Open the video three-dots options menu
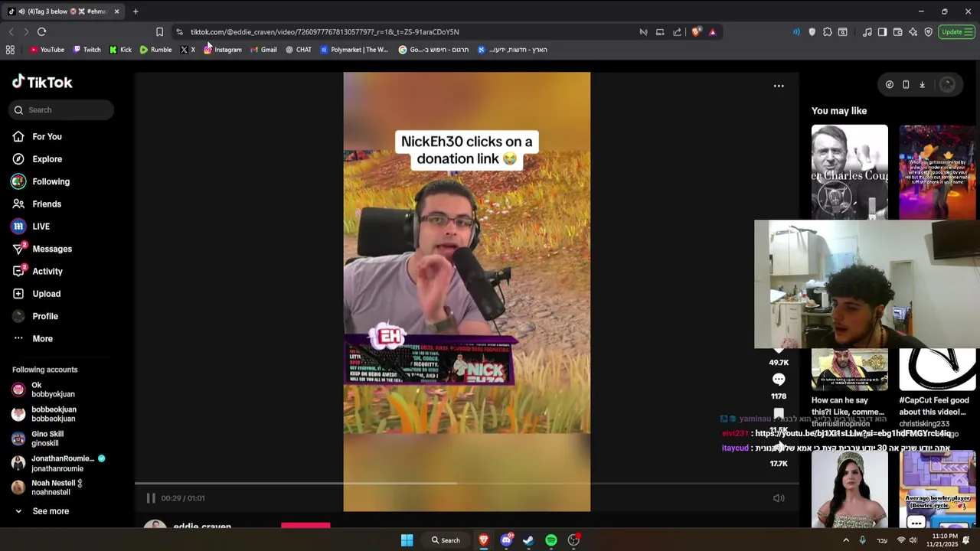The height and width of the screenshot is (551, 980). (x=779, y=86)
